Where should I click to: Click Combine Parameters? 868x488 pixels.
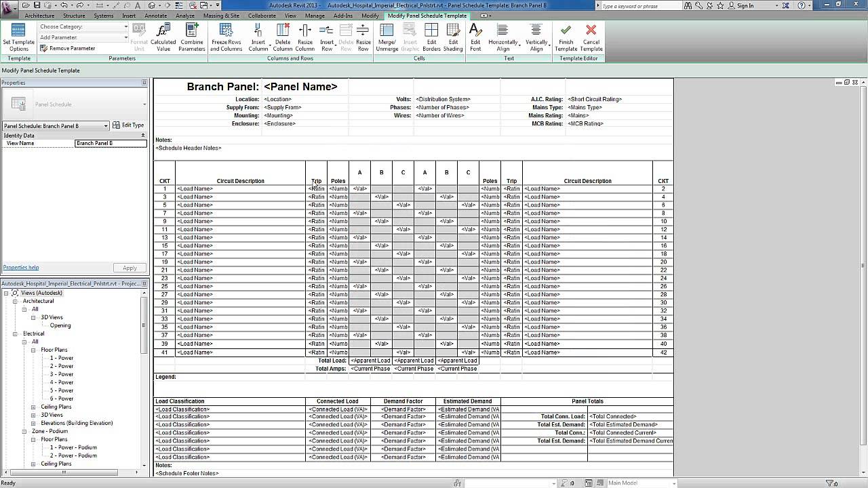click(192, 37)
